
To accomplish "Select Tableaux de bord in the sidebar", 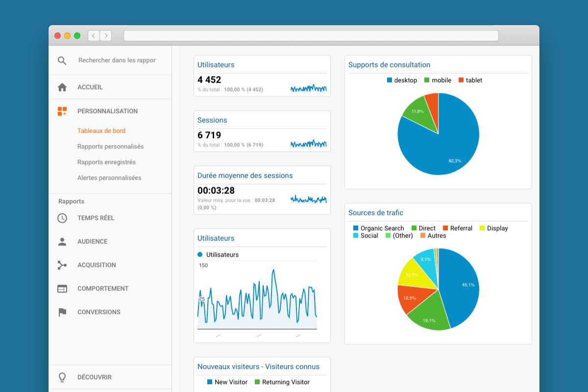I will [102, 130].
